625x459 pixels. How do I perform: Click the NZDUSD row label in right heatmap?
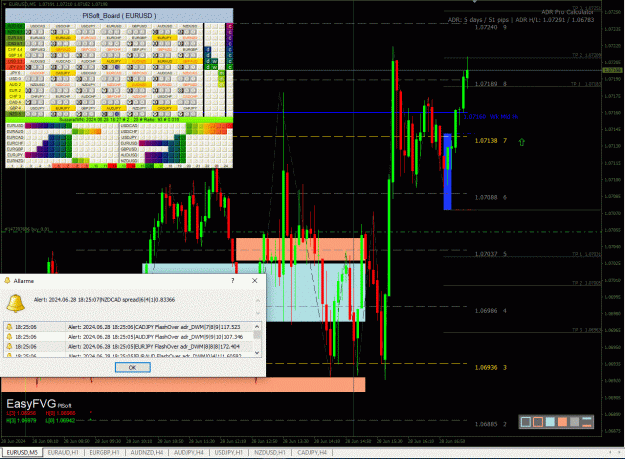coord(129,161)
